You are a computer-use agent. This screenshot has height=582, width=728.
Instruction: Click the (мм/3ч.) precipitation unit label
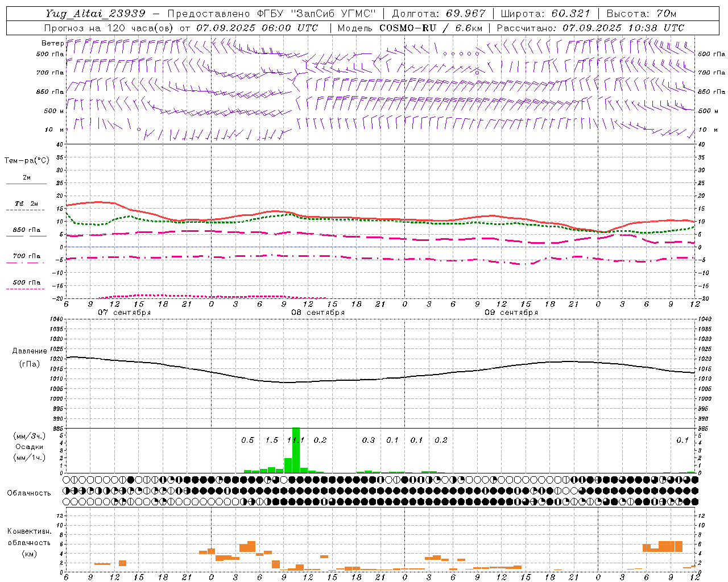click(x=29, y=436)
